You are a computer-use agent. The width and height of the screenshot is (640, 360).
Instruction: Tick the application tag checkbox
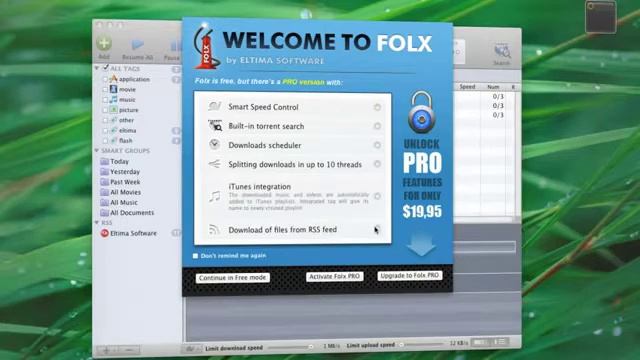coord(105,79)
